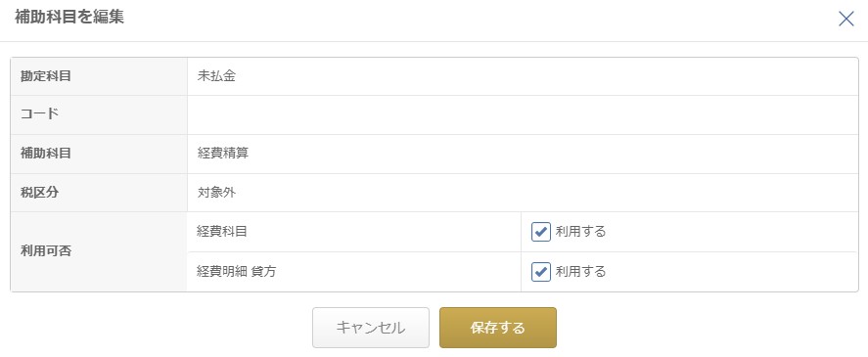The width and height of the screenshot is (868, 357).
Task: Click the 補助科目 row label
Action: (46, 154)
